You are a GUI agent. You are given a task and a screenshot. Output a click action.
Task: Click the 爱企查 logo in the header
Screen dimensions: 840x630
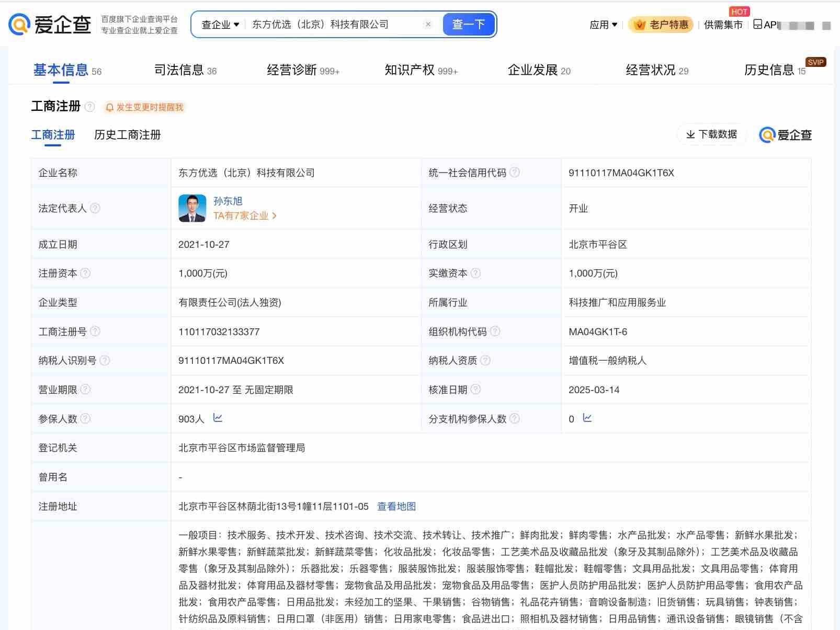[50, 25]
